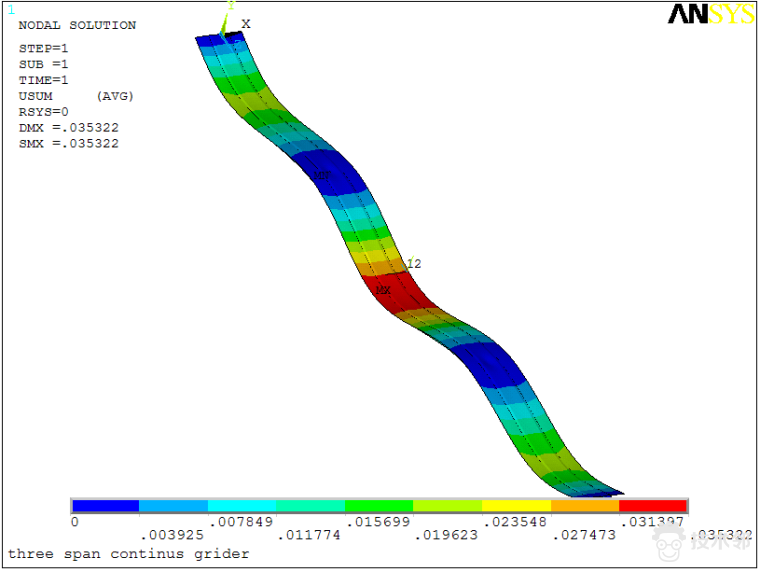Click the cyan legend color band
The width and height of the screenshot is (760, 572).
tap(241, 506)
